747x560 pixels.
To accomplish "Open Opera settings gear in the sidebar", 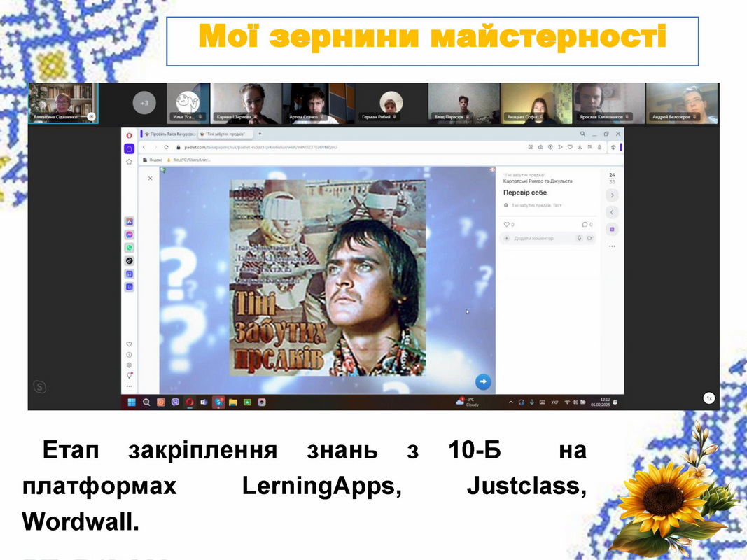I will point(129,365).
